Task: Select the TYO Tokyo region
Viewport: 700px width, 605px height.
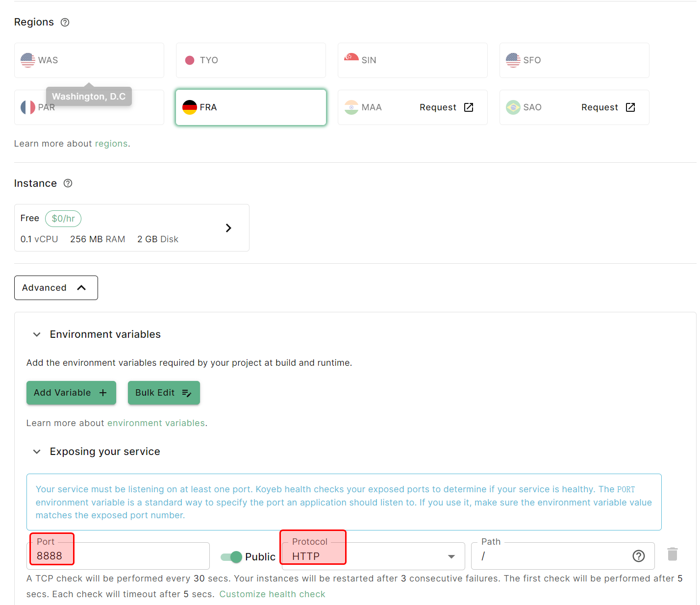Action: (250, 60)
